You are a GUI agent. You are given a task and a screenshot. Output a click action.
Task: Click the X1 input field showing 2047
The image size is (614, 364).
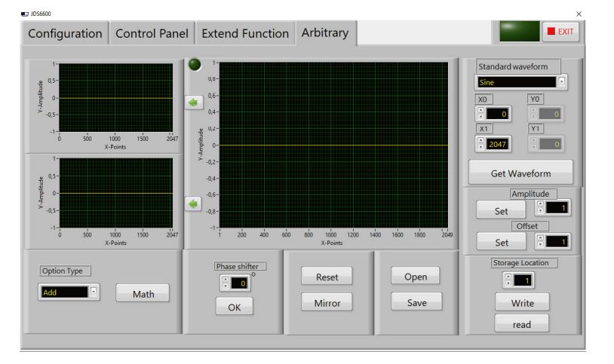(499, 143)
